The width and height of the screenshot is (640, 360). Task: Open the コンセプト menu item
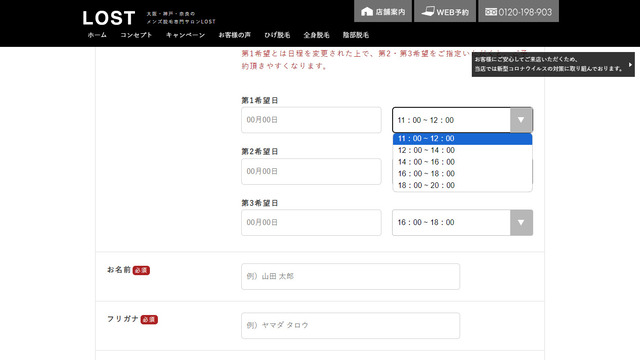tap(136, 35)
